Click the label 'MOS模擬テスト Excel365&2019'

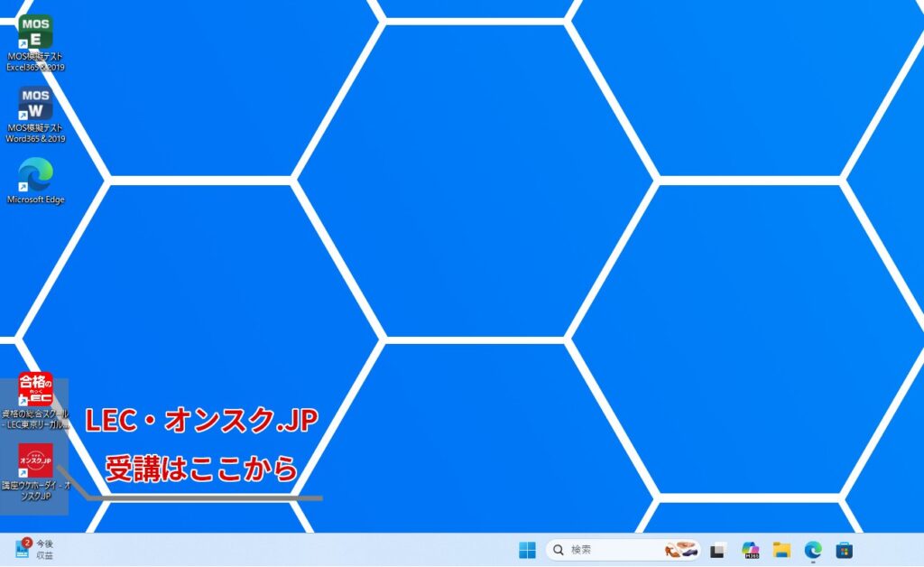coord(35,61)
